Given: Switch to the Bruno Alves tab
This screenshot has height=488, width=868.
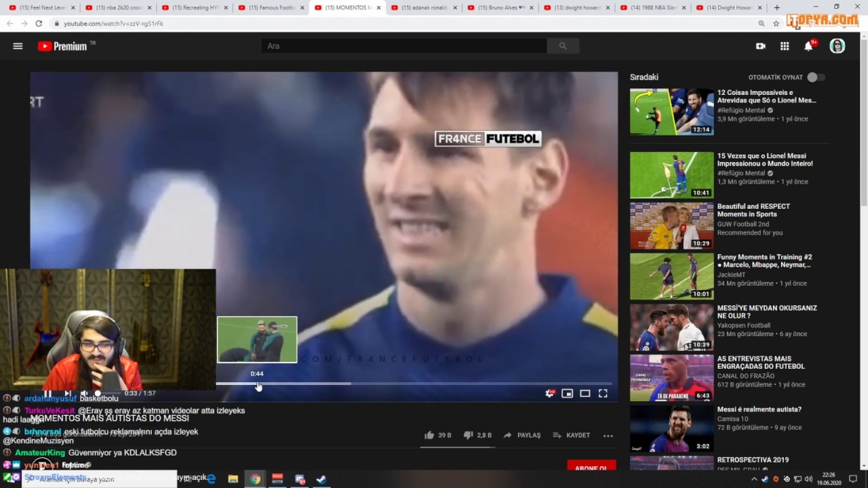Looking at the screenshot, I should pos(500,7).
